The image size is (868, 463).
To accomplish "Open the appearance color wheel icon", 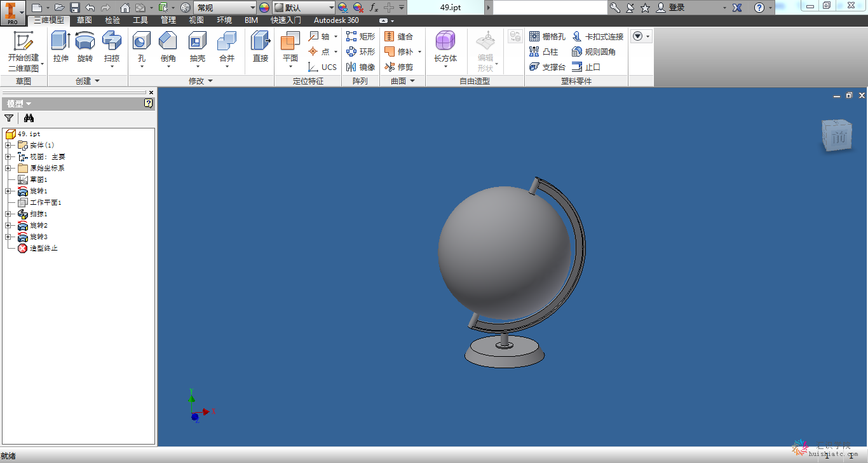I will (264, 8).
